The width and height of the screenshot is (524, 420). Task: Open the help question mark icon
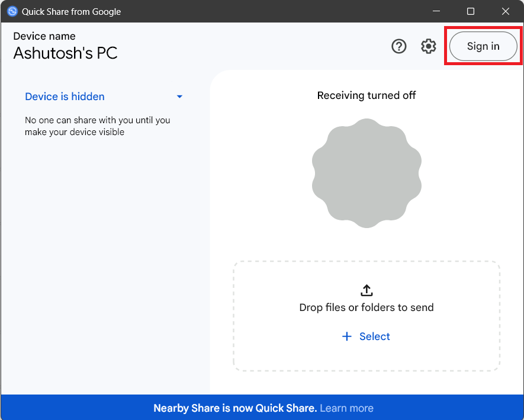coord(398,46)
